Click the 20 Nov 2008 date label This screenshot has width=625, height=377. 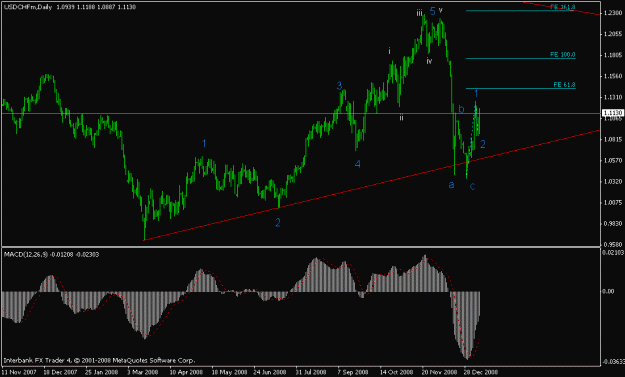(x=439, y=372)
